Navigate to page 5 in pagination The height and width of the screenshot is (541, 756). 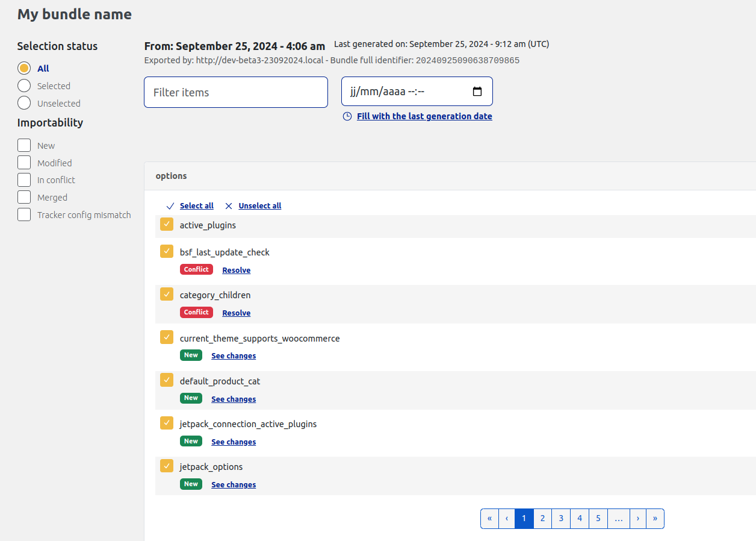[x=598, y=519]
